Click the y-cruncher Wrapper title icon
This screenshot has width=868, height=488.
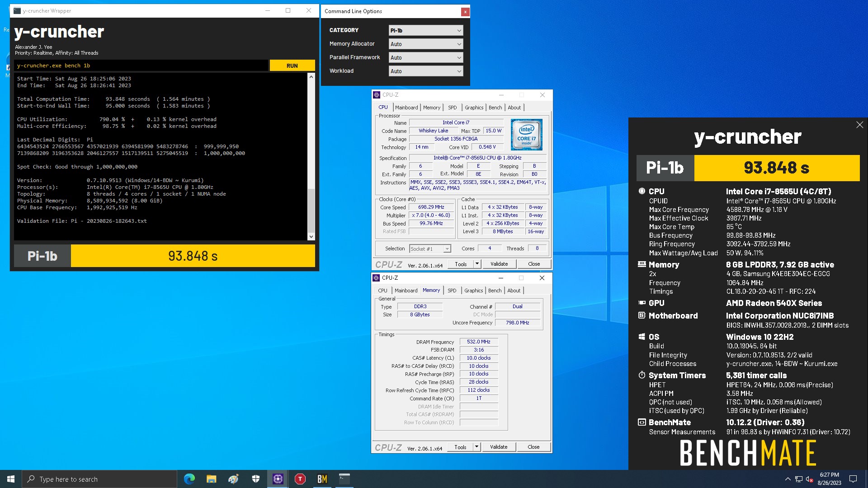17,11
